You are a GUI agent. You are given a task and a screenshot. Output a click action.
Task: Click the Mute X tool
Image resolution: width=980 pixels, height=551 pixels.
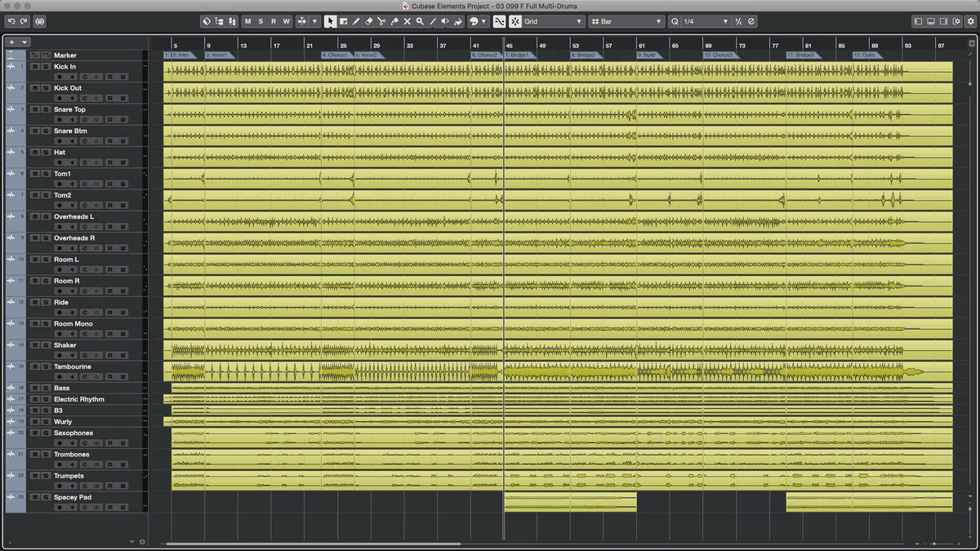point(407,21)
